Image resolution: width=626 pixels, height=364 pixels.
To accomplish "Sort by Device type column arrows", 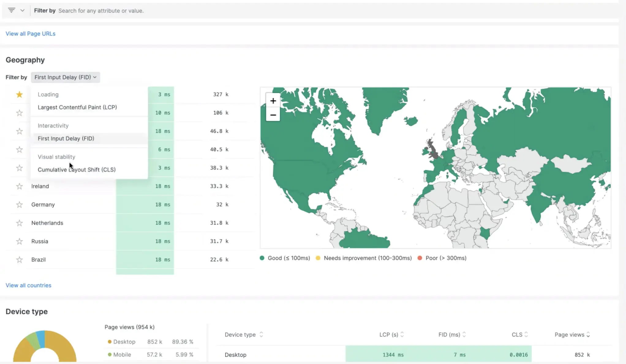I will [261, 335].
